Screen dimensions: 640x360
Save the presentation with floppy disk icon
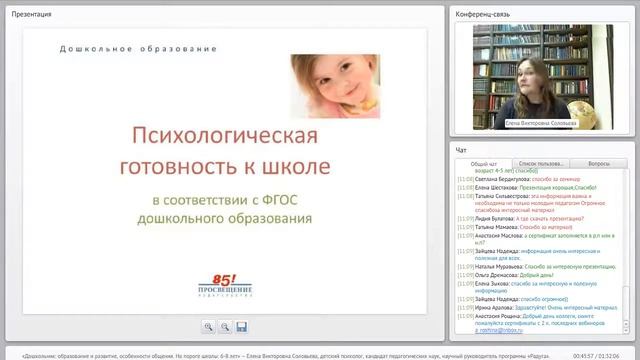(x=242, y=327)
